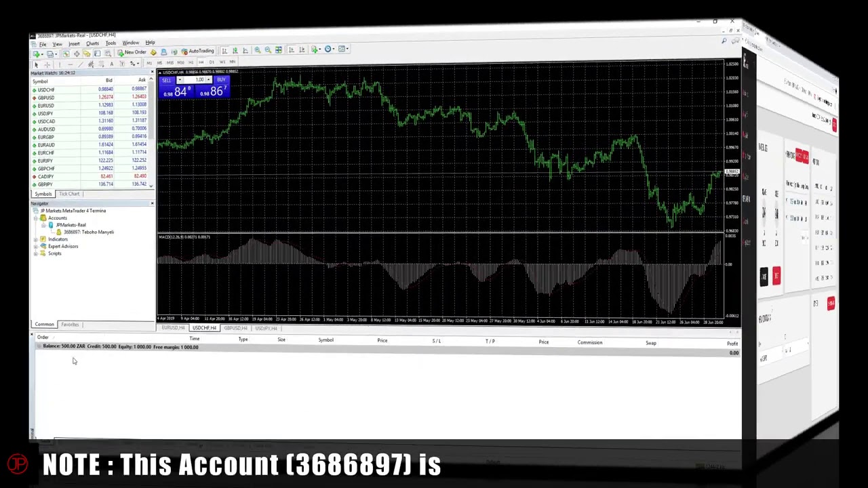This screenshot has width=868, height=488.
Task: Select the CADJPY row in Market Watch
Action: coord(90,176)
